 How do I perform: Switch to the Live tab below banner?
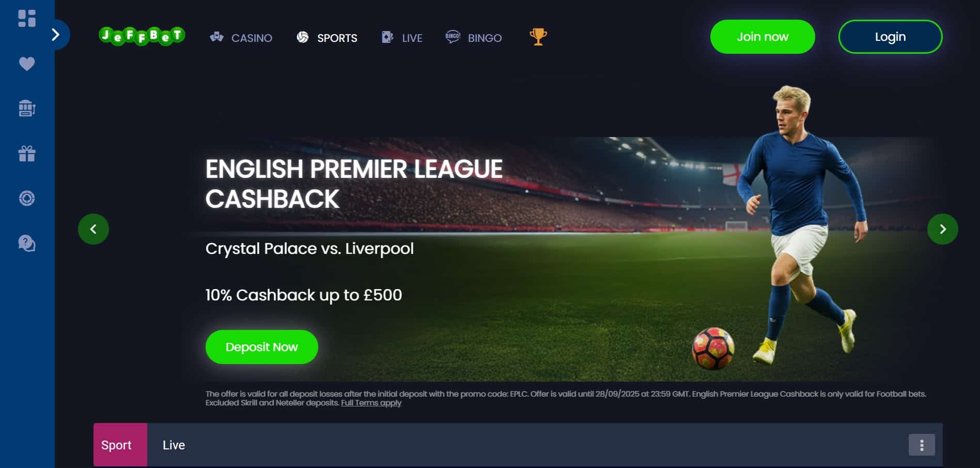pyautogui.click(x=174, y=445)
